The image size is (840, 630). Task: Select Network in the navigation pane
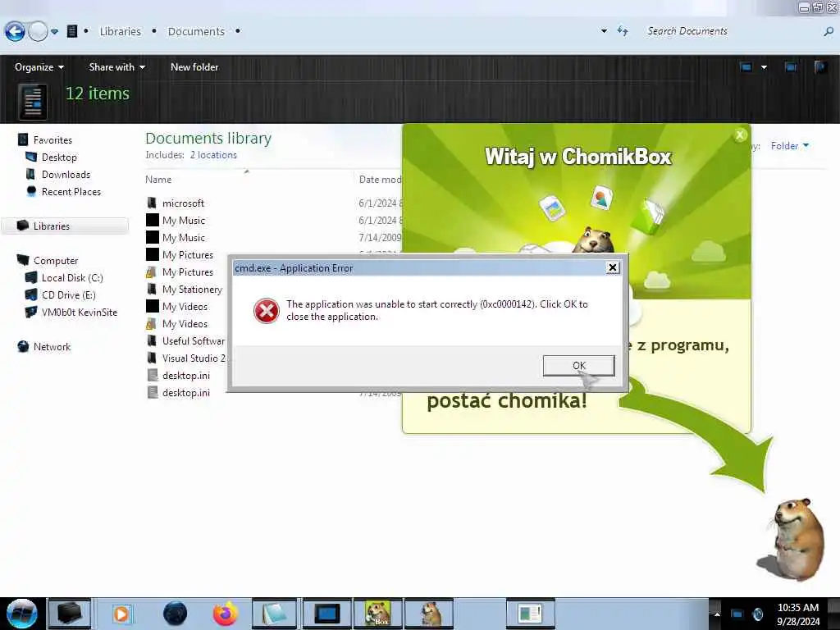coord(52,347)
